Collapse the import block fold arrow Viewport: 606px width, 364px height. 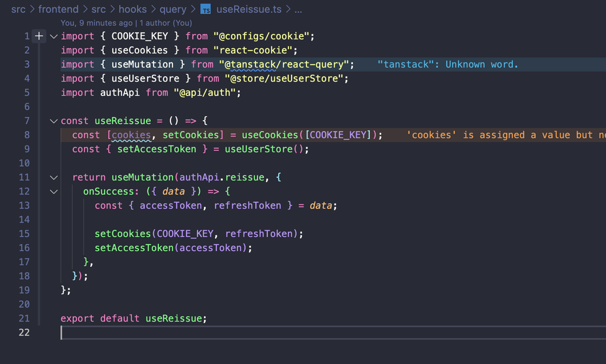pos(54,37)
